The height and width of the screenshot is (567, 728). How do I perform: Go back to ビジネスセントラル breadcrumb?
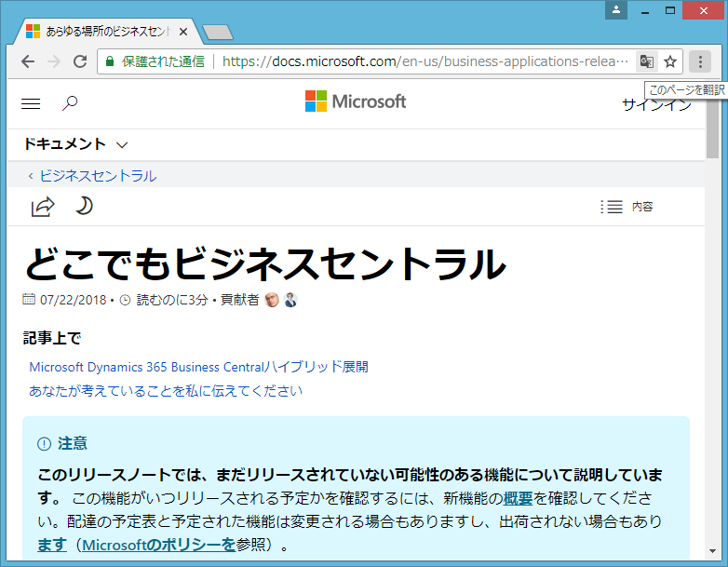click(x=98, y=176)
